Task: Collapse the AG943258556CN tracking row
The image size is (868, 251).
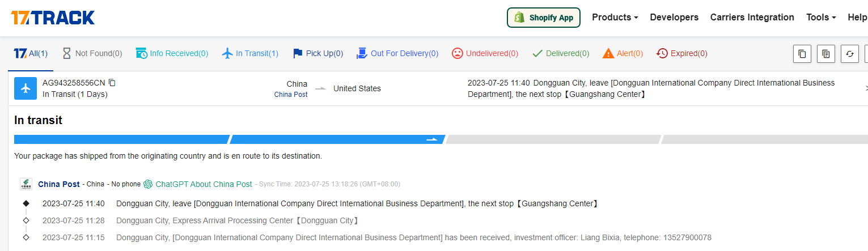Action: coord(866,88)
